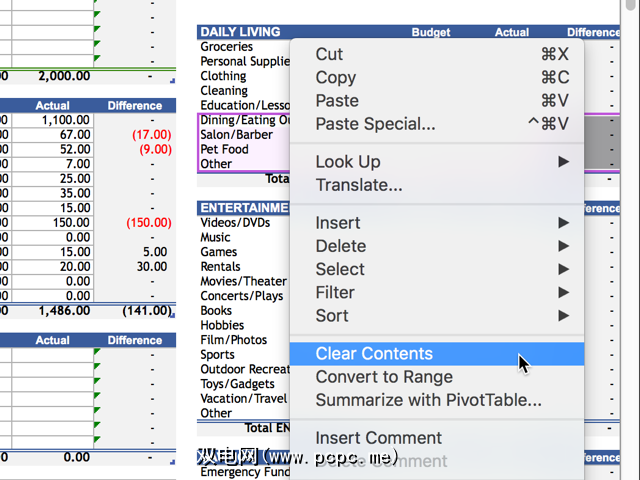640x480 pixels.
Task: Click the Film/Photos cell
Action: point(233,340)
